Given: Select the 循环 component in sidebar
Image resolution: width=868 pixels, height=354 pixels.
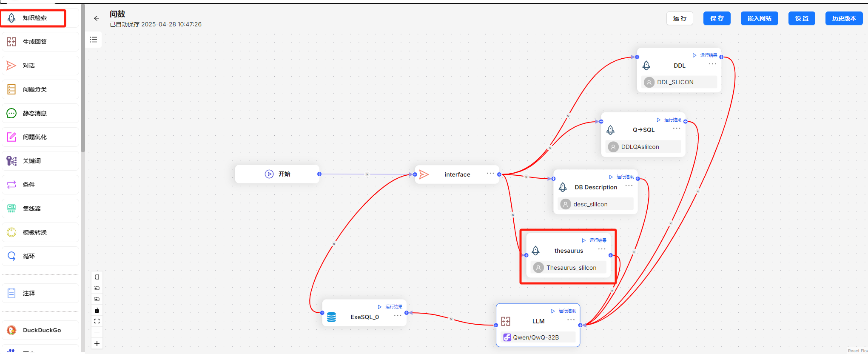Looking at the screenshot, I should pos(40,256).
